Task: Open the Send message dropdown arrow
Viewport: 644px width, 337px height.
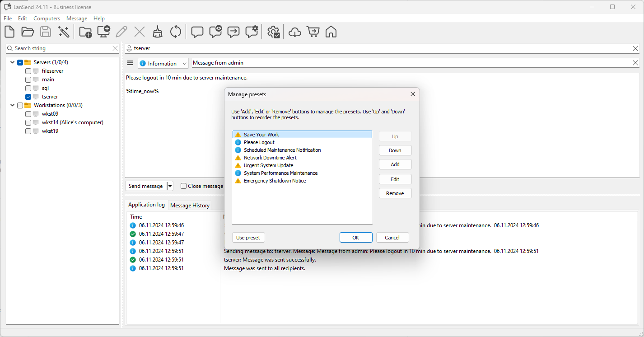Action: (170, 186)
